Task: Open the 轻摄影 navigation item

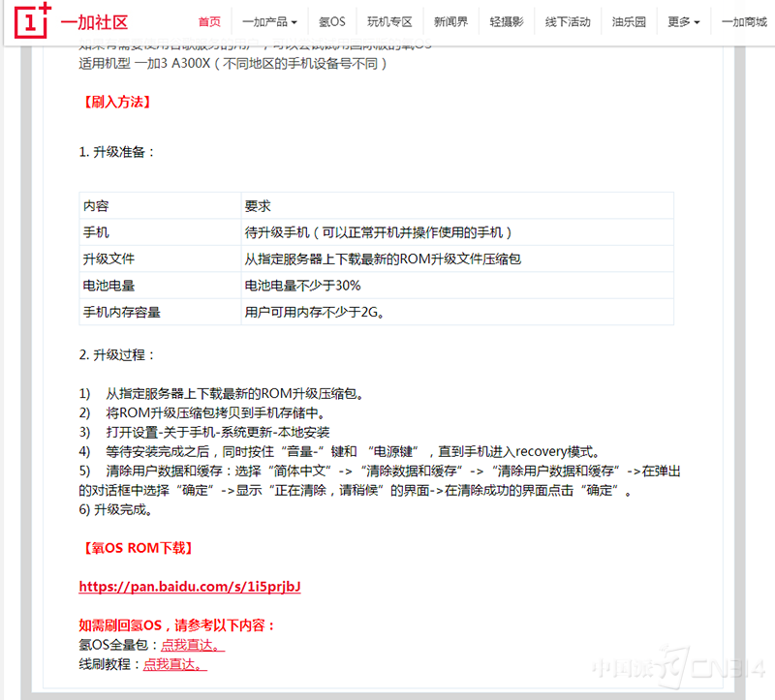Action: pyautogui.click(x=506, y=21)
